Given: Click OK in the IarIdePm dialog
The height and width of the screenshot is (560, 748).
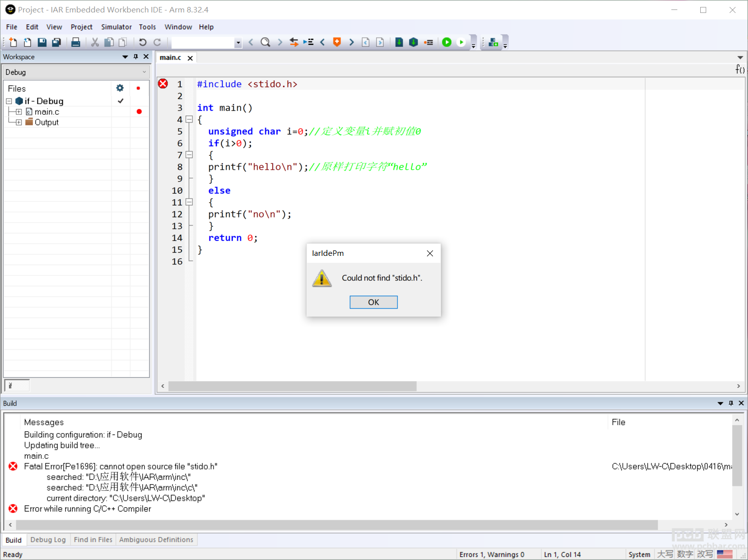Looking at the screenshot, I should pyautogui.click(x=373, y=302).
